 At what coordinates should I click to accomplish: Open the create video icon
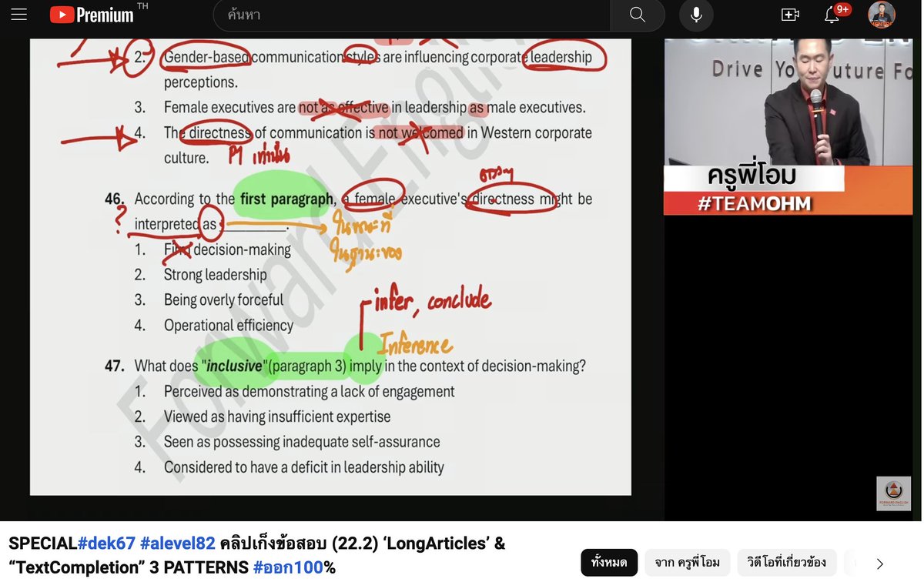[790, 15]
